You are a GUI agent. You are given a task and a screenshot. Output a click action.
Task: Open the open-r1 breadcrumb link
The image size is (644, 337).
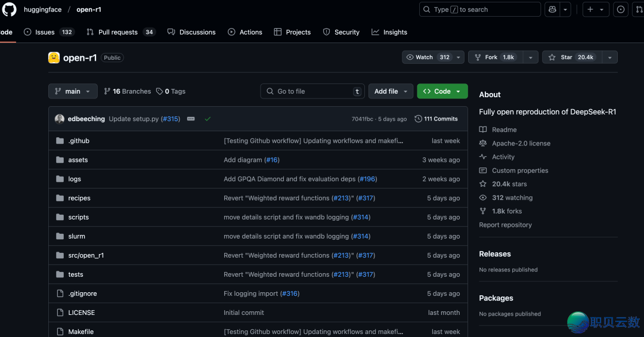(x=89, y=10)
